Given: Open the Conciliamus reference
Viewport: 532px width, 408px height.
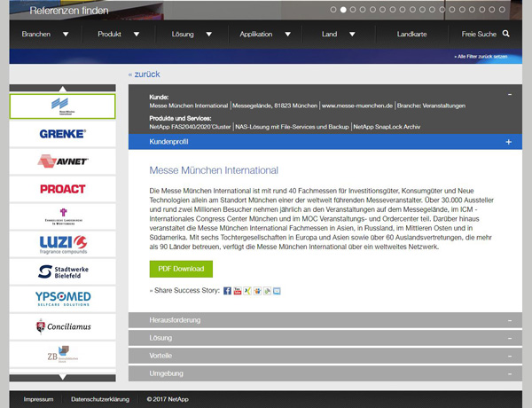Looking at the screenshot, I should click(x=62, y=326).
